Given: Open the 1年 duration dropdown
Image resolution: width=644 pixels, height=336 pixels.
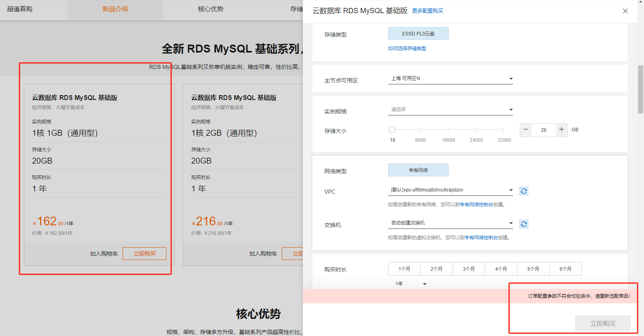Looking at the screenshot, I should [x=411, y=283].
